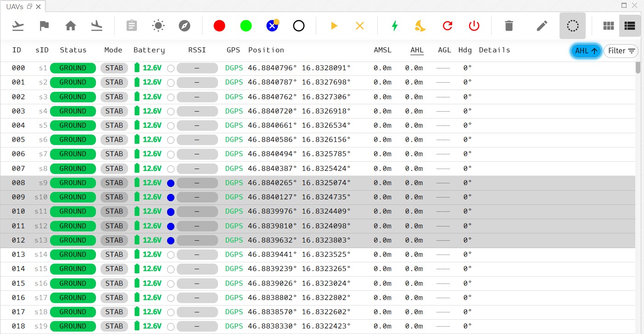Click sID s19 on UAV 018 row
Viewport: 644px width, 334px height.
[x=41, y=326]
